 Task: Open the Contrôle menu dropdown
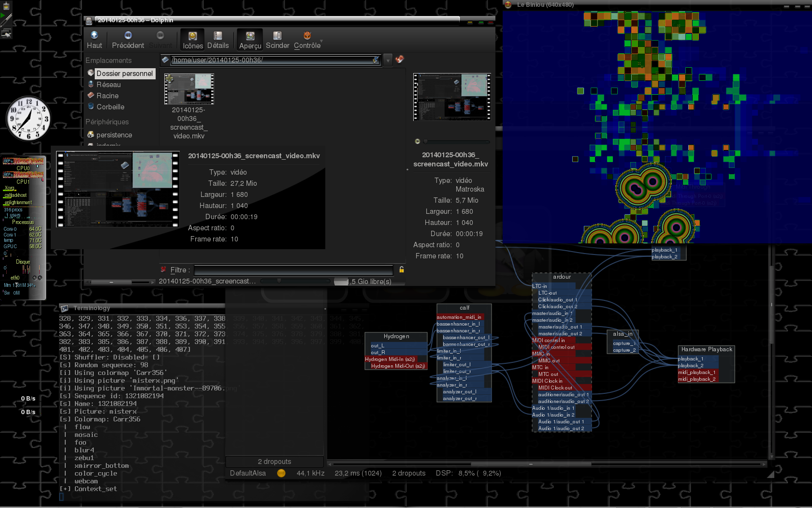(307, 40)
